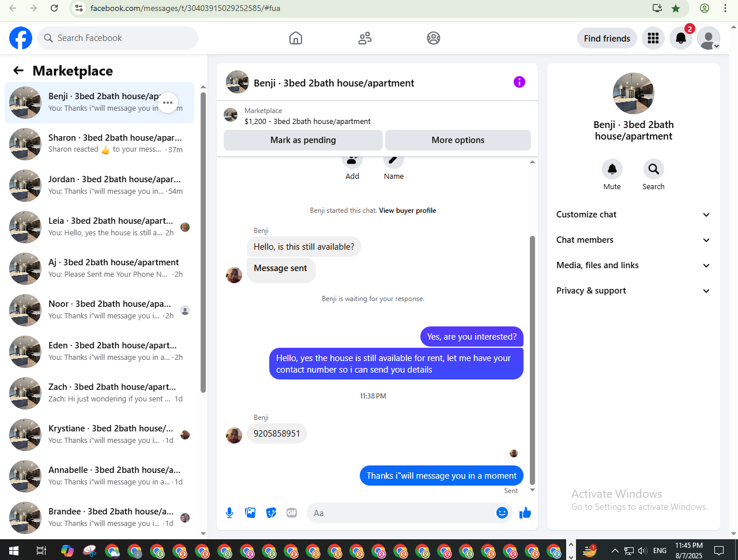Viewport: 738px width, 560px height.
Task: Expand the Privacy & support section
Action: (634, 291)
